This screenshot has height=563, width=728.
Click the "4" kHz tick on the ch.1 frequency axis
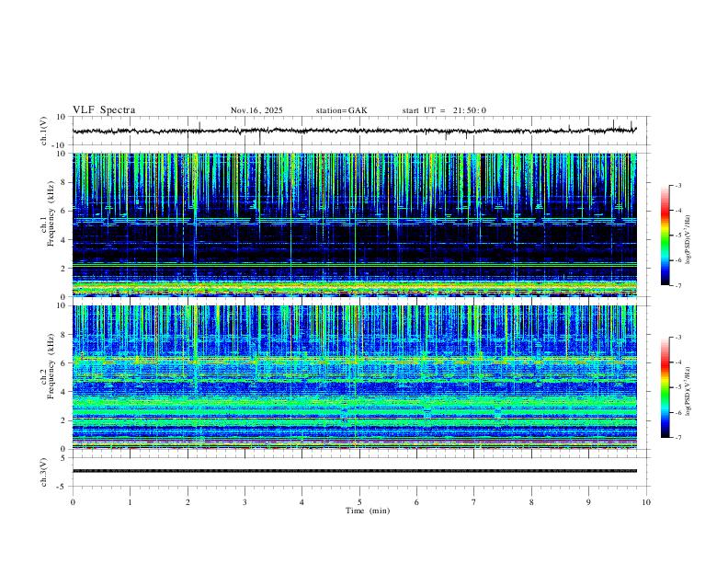click(x=63, y=240)
